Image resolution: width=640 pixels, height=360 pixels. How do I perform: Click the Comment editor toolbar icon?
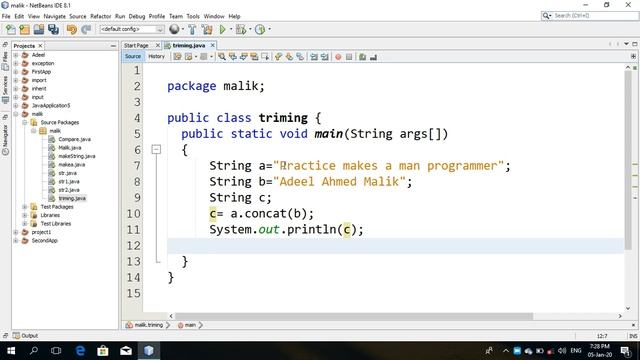click(x=362, y=57)
